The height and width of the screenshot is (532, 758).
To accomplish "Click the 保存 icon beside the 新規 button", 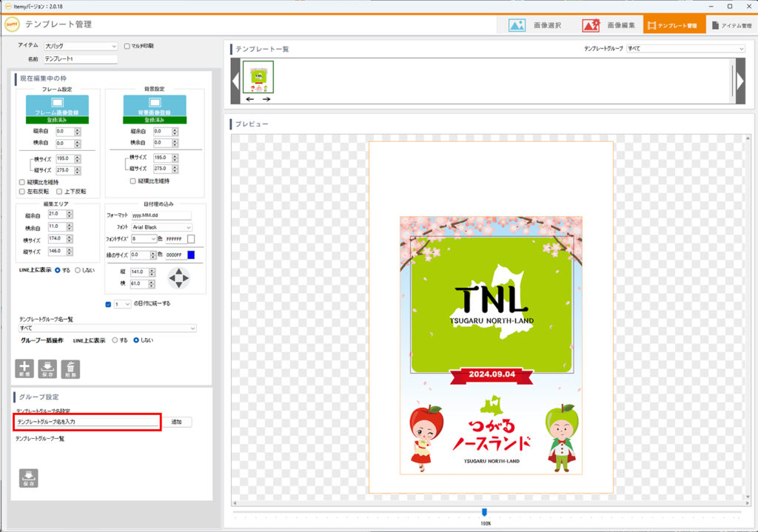I will click(47, 368).
